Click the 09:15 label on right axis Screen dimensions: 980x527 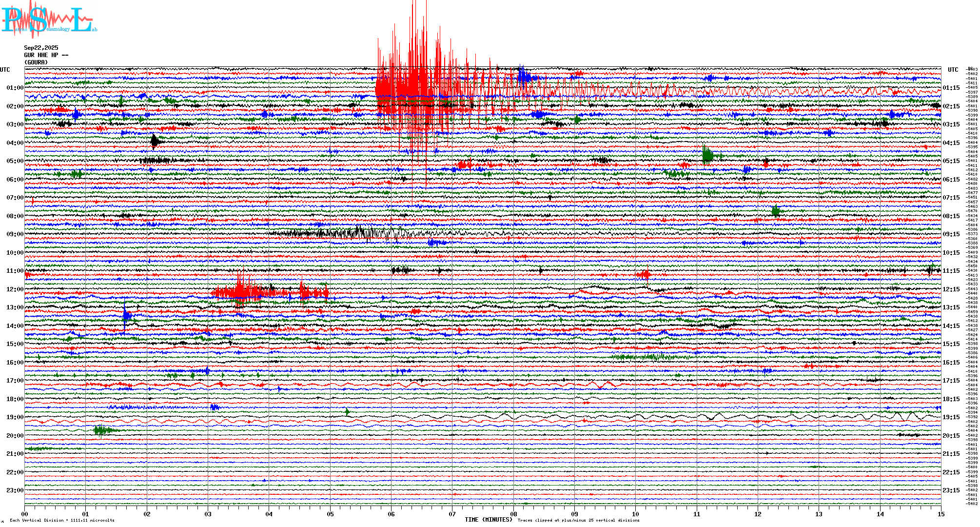951,234
